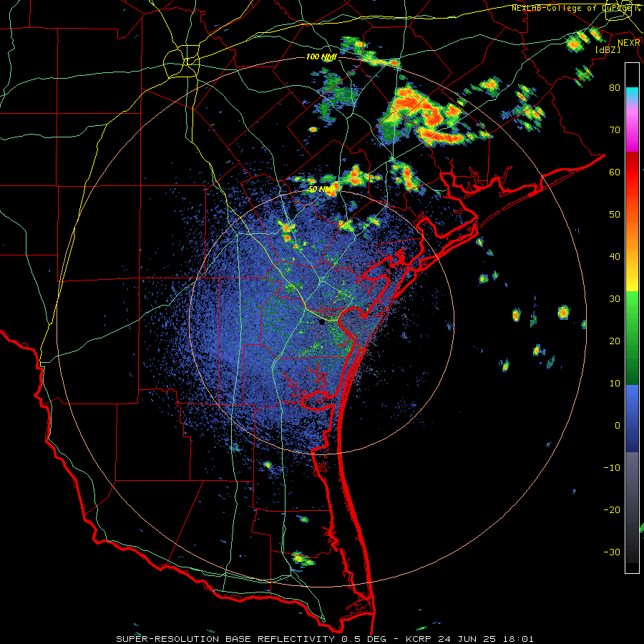Click the "70" value on the dBZ scale
Image resolution: width=644 pixels, height=644 pixels.
(615, 130)
